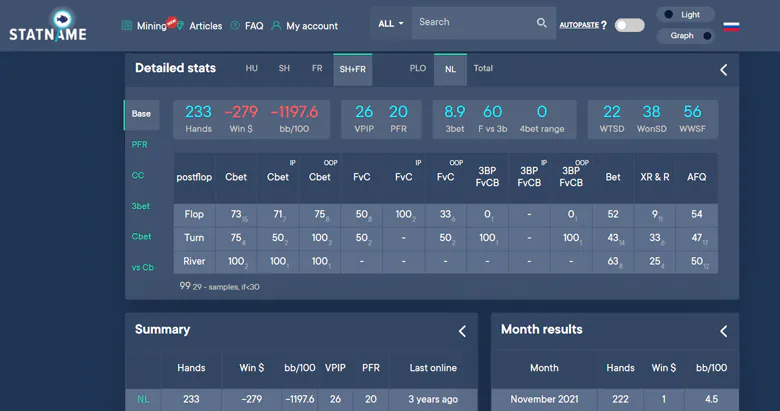Open My account page
Image resolution: width=780 pixels, height=411 pixels.
pyautogui.click(x=312, y=26)
